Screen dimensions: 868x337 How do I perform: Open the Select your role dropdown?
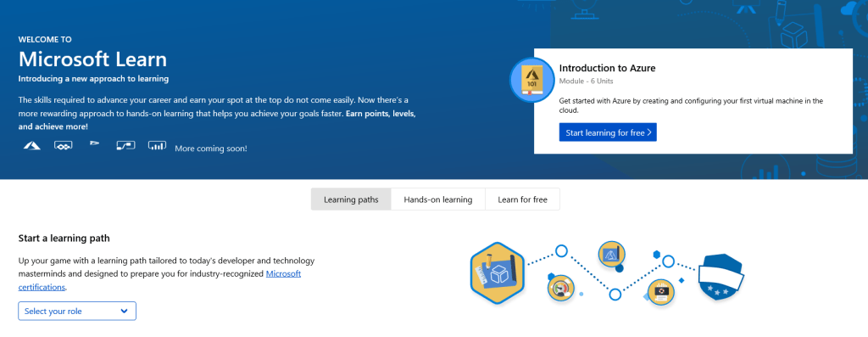click(x=77, y=311)
